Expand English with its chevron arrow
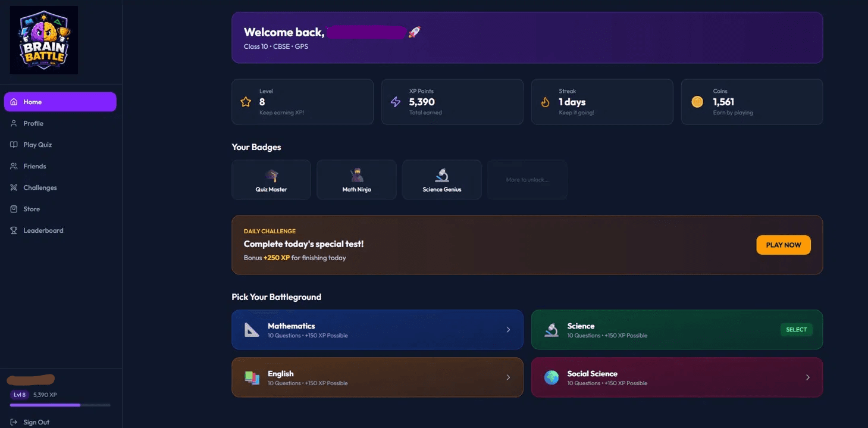 [x=508, y=377]
